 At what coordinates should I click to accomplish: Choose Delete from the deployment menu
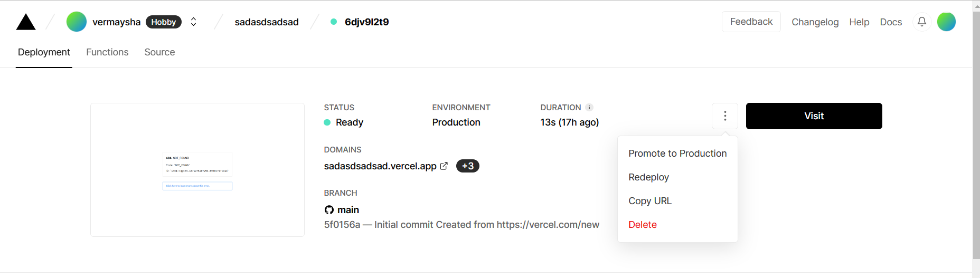[x=643, y=225]
